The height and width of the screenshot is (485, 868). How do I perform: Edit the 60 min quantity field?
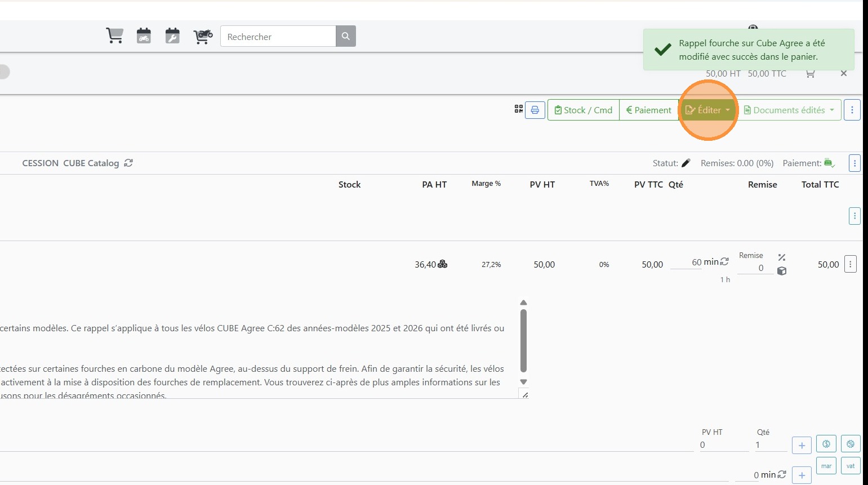pos(686,262)
